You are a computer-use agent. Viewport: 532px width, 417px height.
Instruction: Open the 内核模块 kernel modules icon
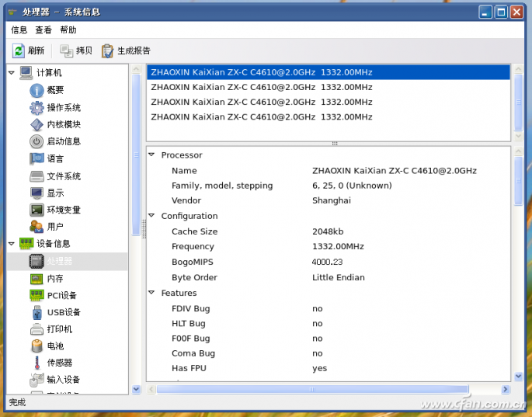(37, 124)
